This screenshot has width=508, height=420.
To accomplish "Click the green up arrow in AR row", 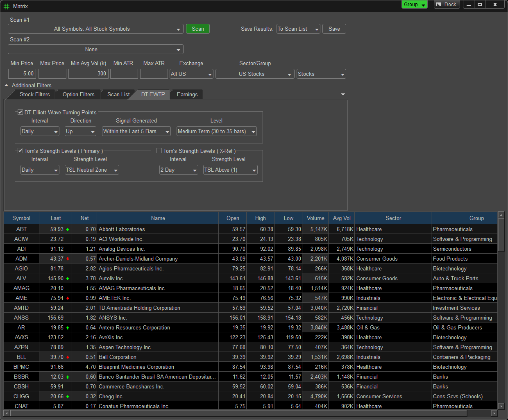I will pyautogui.click(x=68, y=328).
